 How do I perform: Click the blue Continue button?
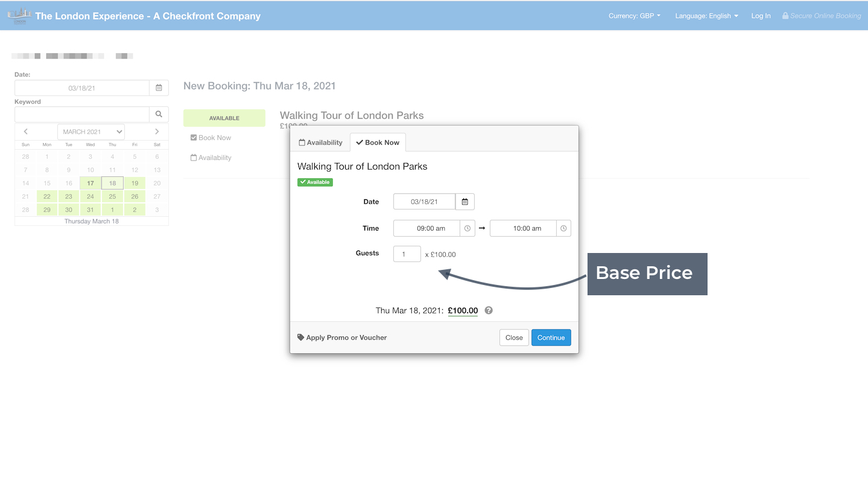coord(551,338)
